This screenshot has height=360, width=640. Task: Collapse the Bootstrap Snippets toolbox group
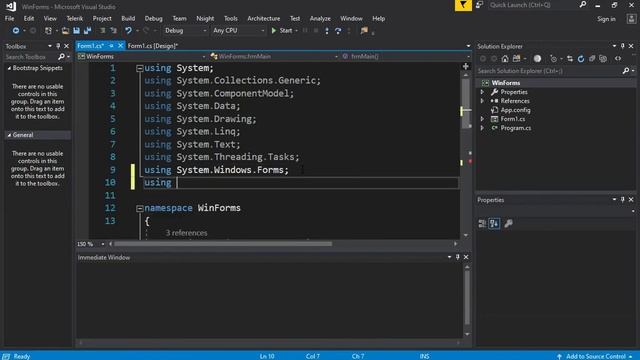tap(9, 68)
